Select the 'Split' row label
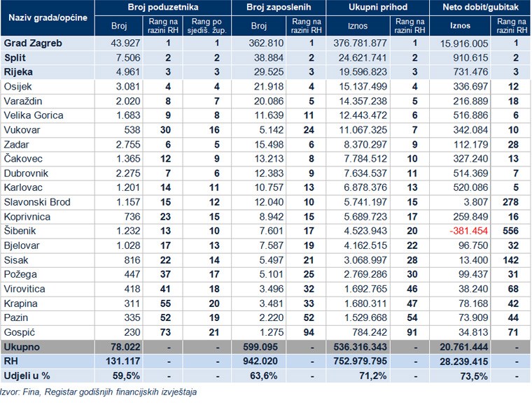Screen dimensions: 532x407 15,58
